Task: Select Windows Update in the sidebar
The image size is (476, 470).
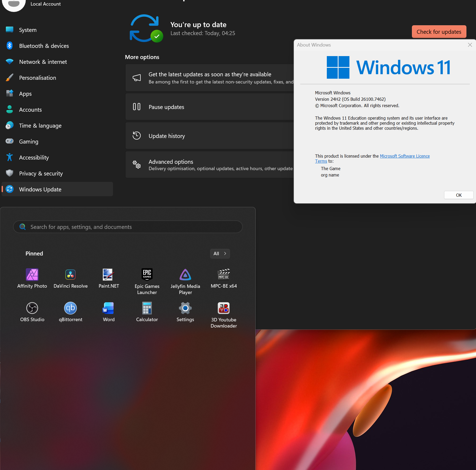Action: [x=57, y=189]
